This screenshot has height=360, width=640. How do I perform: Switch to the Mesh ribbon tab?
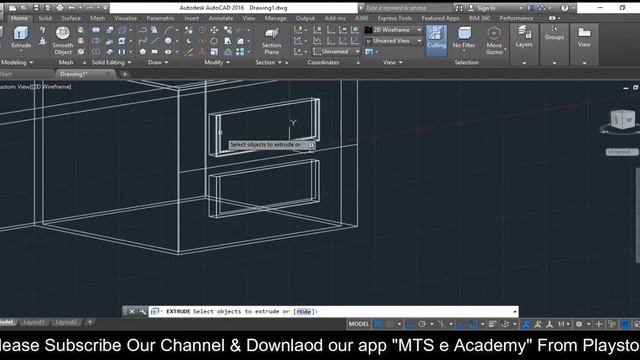tap(98, 18)
